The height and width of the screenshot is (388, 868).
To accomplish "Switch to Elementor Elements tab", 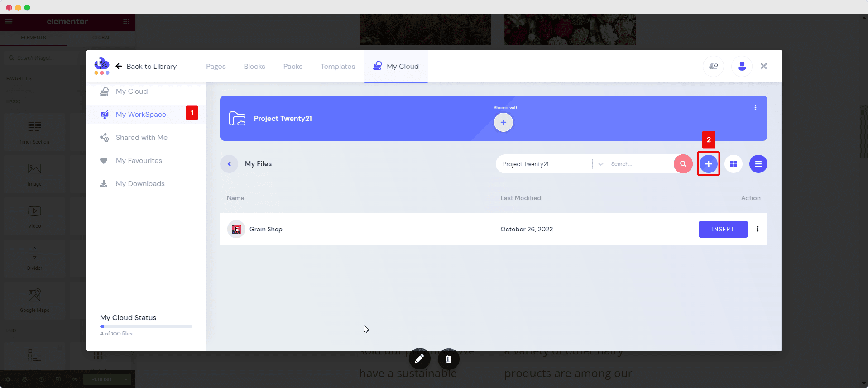I will pyautogui.click(x=34, y=38).
